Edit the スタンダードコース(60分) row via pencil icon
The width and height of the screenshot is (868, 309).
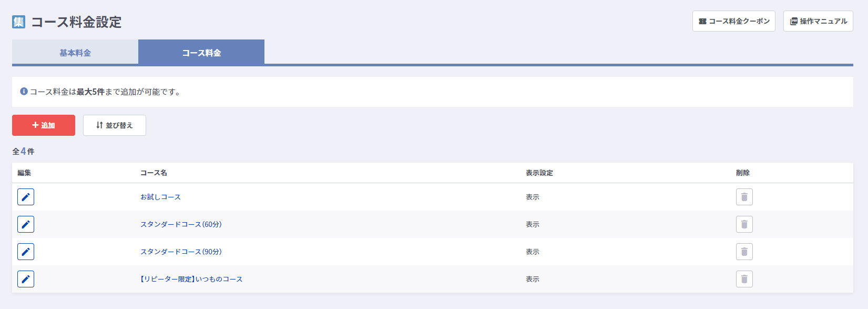point(26,224)
